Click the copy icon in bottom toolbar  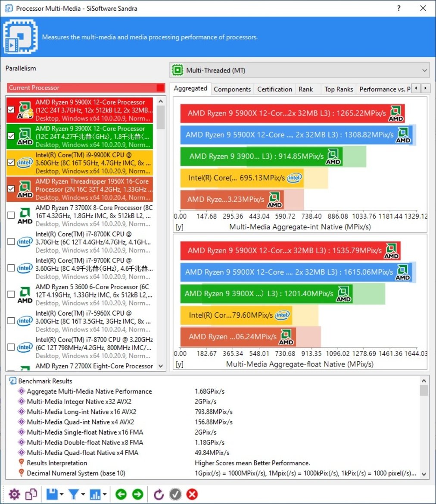click(x=31, y=495)
